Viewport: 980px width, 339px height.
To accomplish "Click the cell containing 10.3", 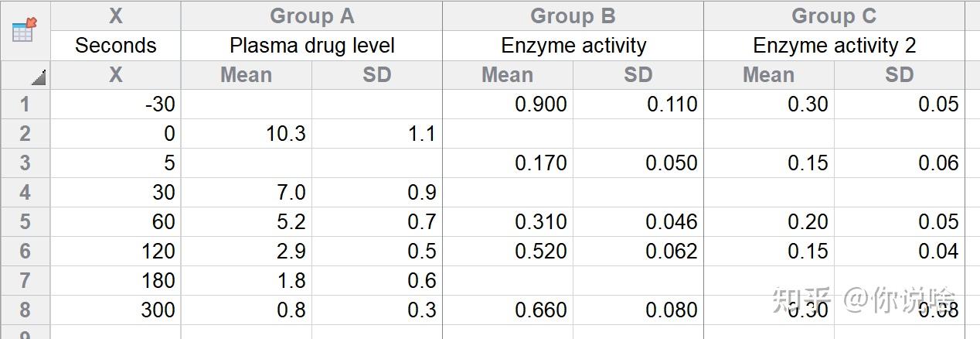I will [x=246, y=134].
